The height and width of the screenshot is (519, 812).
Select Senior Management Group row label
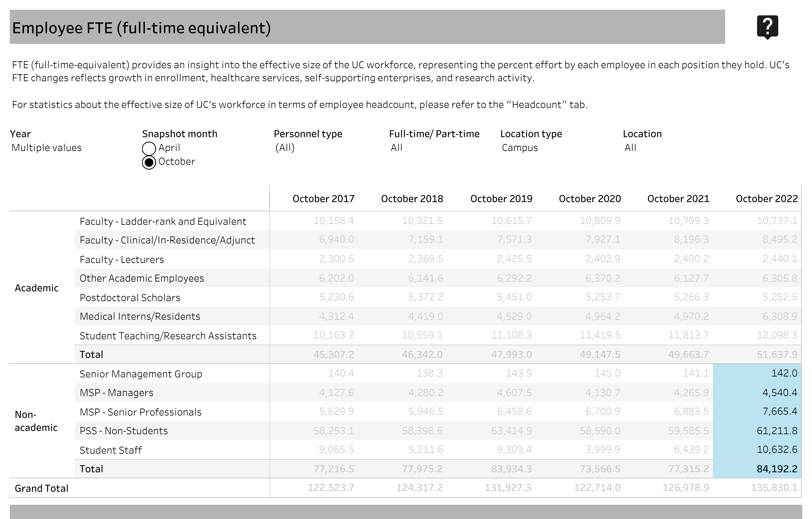point(141,374)
